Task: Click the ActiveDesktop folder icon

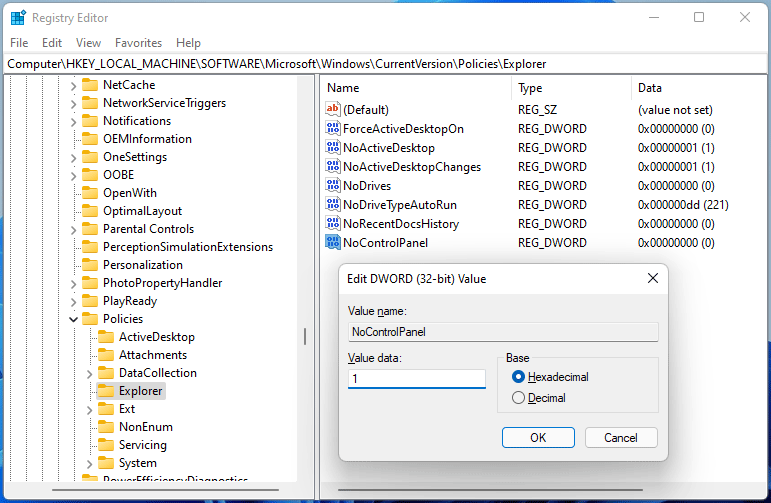Action: point(104,337)
